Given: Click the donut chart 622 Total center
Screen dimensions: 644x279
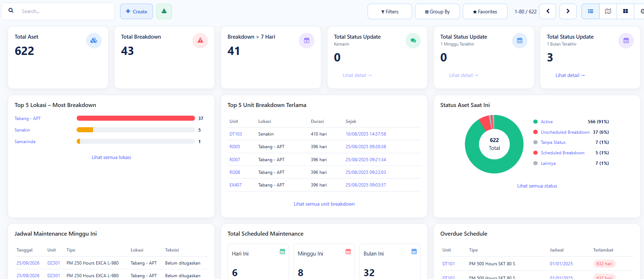Looking at the screenshot, I should (494, 144).
